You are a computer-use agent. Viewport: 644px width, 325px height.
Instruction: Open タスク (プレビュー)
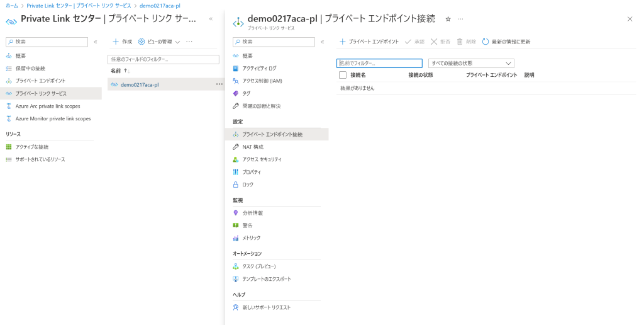pyautogui.click(x=258, y=266)
